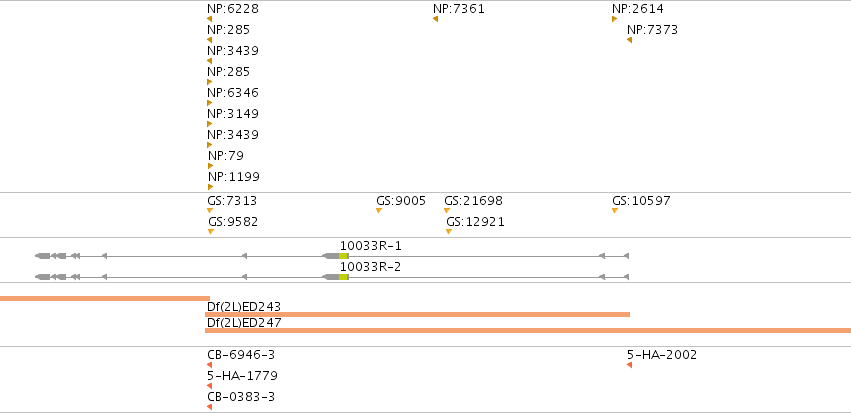Screen dimensions: 851x413
Task: Open the 10033R-2 label
Action: [371, 267]
